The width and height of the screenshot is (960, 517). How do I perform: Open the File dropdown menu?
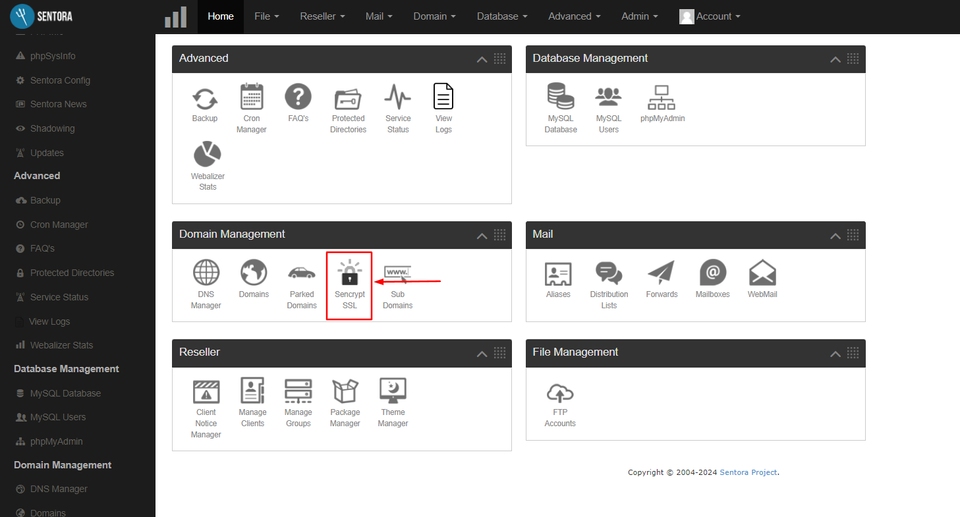(266, 17)
